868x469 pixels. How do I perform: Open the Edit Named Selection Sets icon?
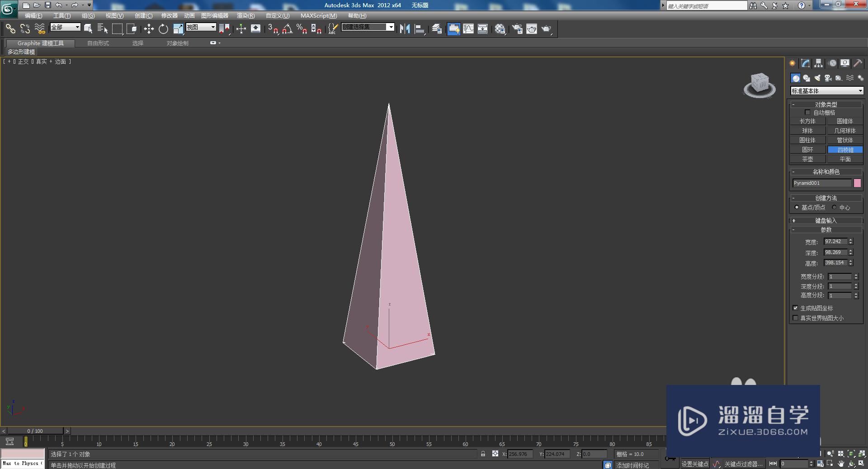click(x=332, y=29)
